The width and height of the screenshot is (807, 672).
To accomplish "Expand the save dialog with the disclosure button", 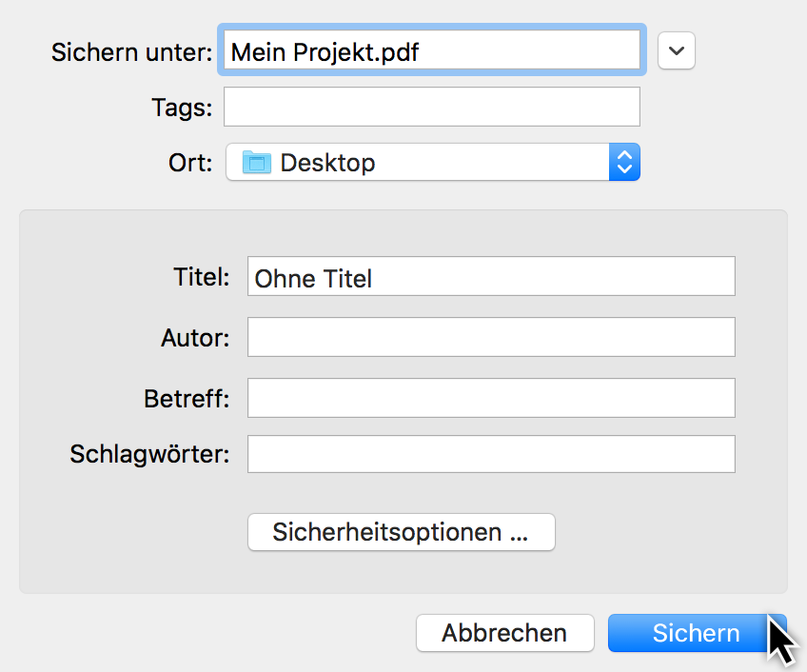I will tap(676, 51).
